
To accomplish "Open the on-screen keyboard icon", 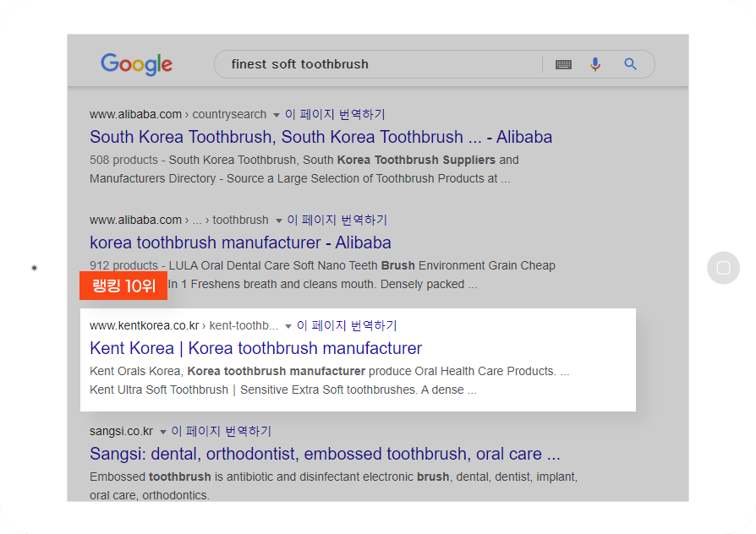I will 563,64.
